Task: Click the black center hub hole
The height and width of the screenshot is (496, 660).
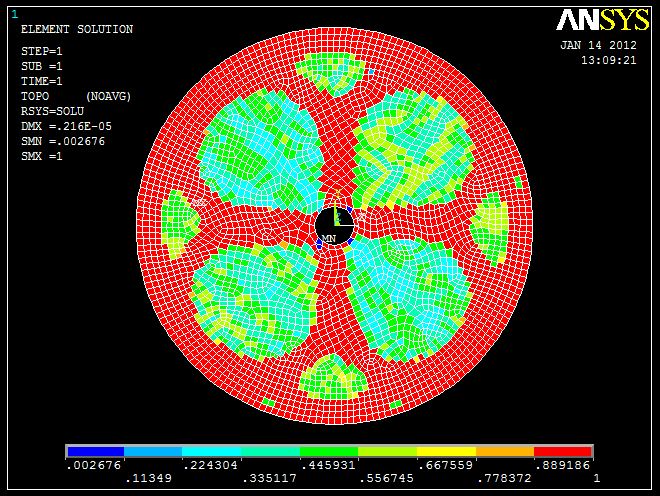Action: click(x=334, y=227)
